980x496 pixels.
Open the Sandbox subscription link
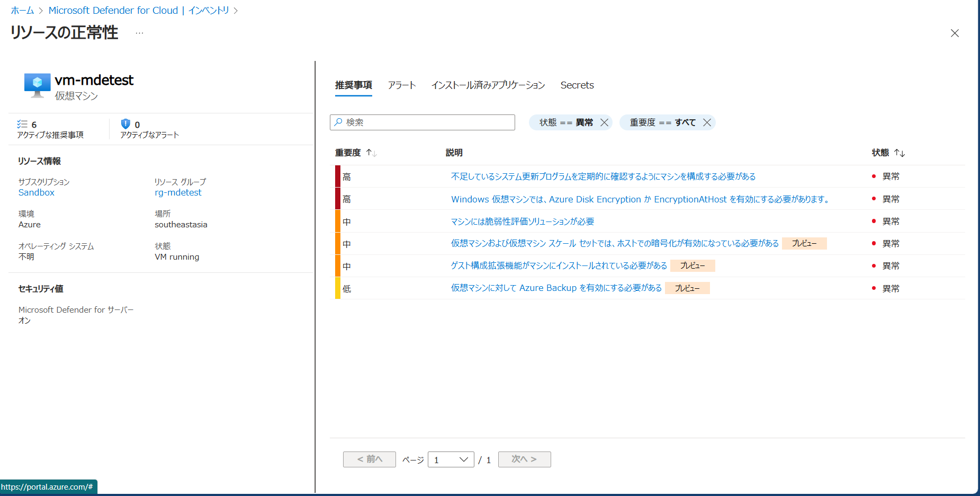tap(37, 192)
